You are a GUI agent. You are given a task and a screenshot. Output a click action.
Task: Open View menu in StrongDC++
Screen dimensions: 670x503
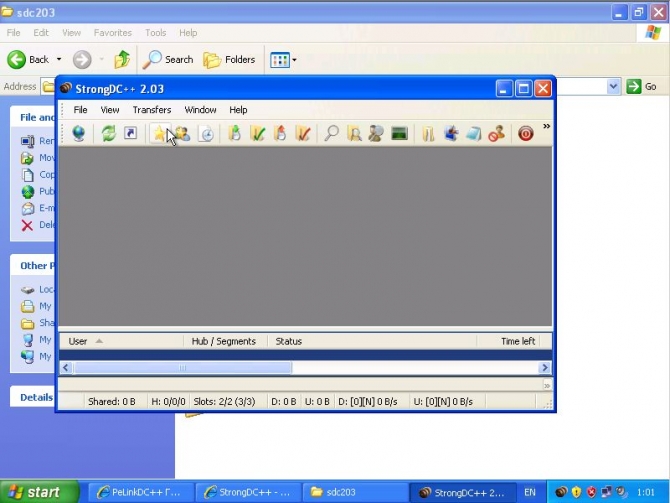click(110, 110)
